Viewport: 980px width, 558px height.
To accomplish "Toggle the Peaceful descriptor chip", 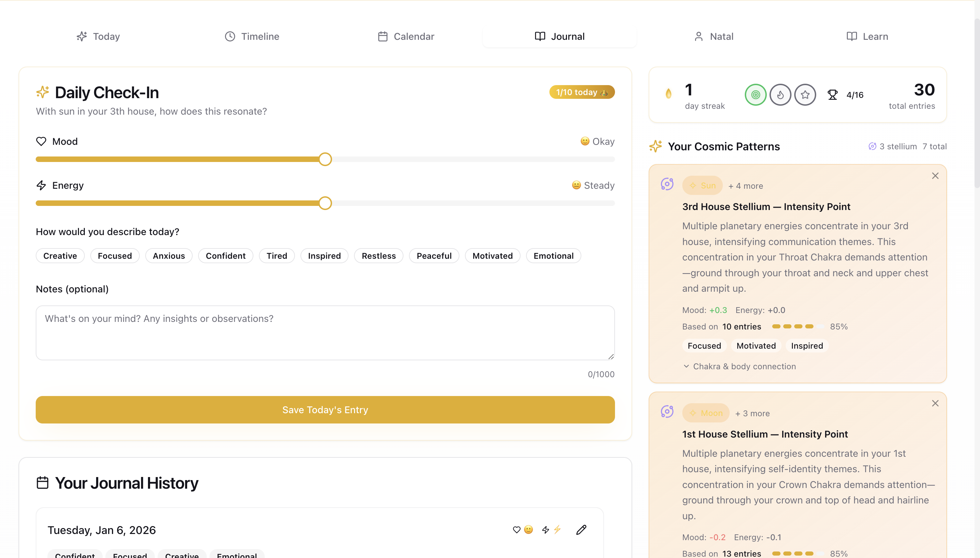I will point(433,256).
